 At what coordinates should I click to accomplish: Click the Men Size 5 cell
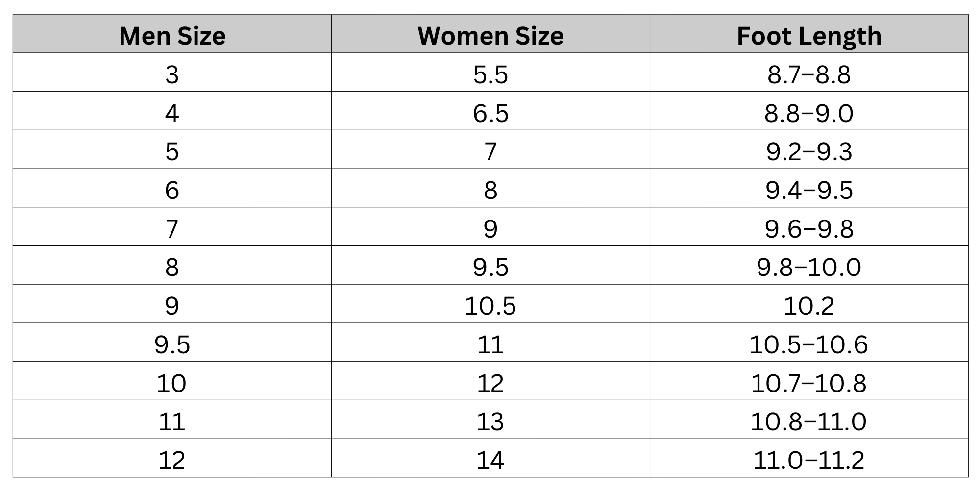click(x=172, y=149)
